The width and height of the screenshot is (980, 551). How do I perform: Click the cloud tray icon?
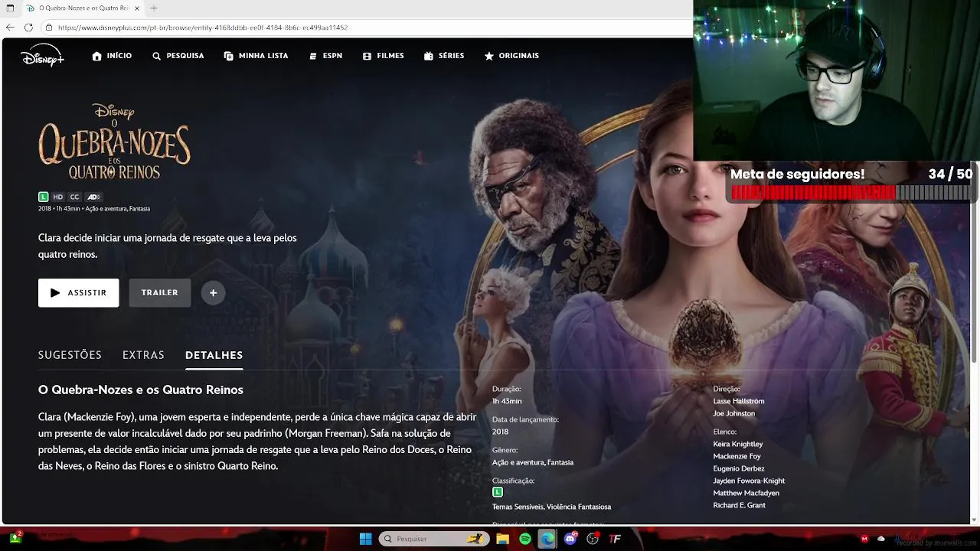click(881, 539)
